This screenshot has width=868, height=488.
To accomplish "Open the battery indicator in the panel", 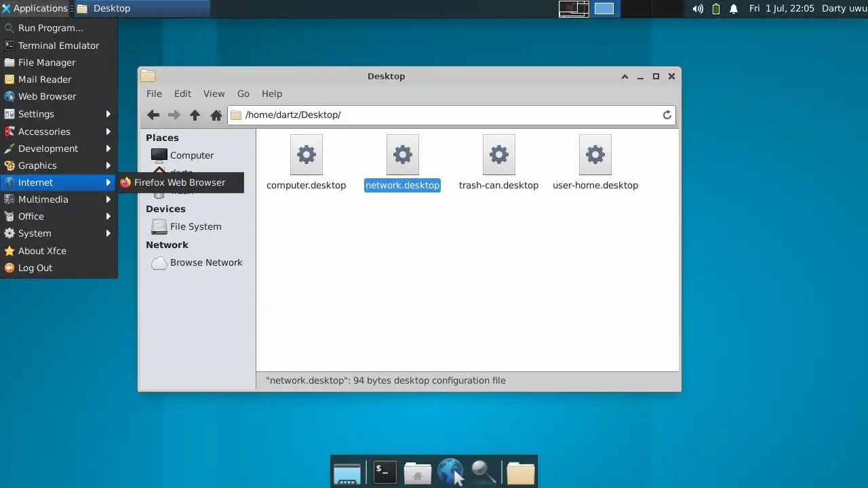I will coord(716,9).
